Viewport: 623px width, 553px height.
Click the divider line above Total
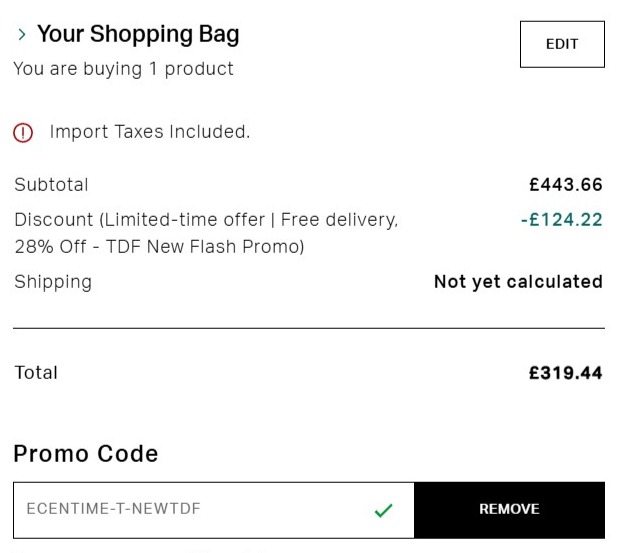point(308,328)
